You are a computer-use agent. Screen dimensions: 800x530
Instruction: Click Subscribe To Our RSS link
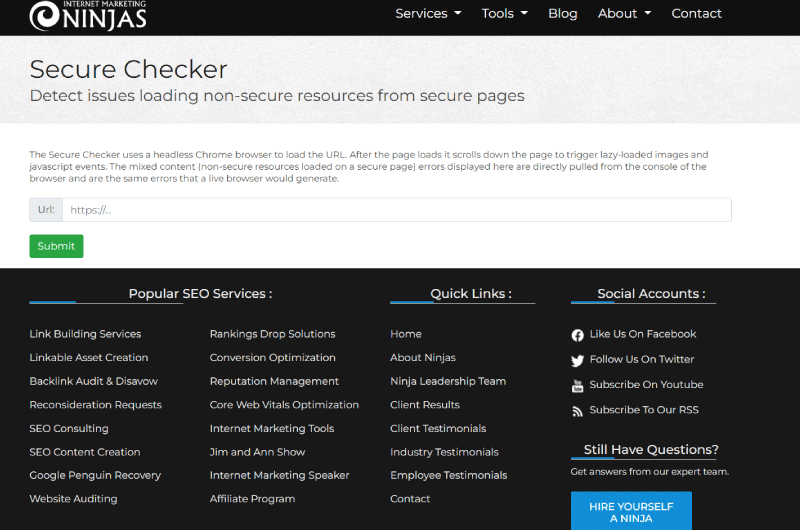click(x=644, y=410)
